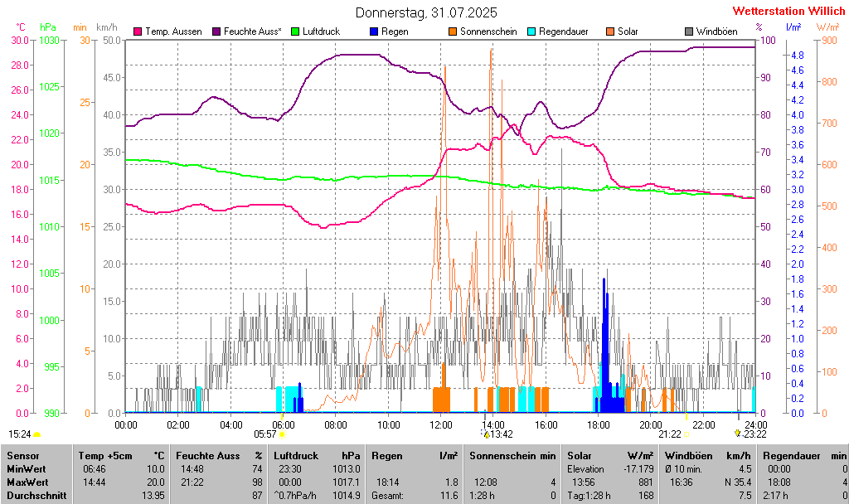This screenshot has width=849, height=504.
Task: Click the sunrise sun icon at 05:57
Action: (282, 434)
